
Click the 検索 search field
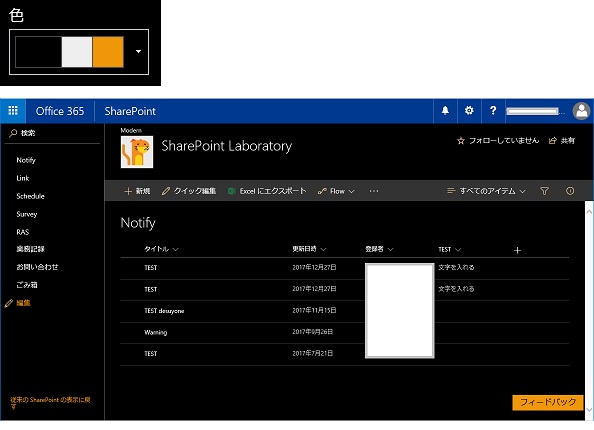point(52,133)
